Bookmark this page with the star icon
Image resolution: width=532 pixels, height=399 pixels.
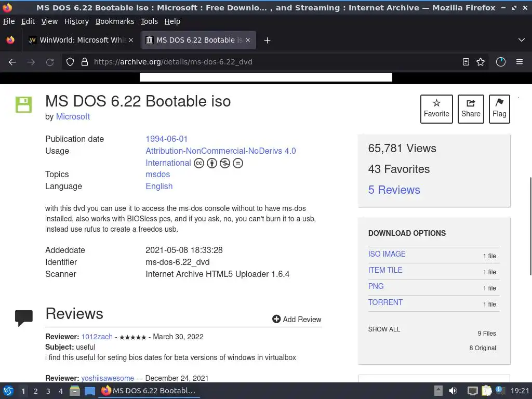[481, 62]
